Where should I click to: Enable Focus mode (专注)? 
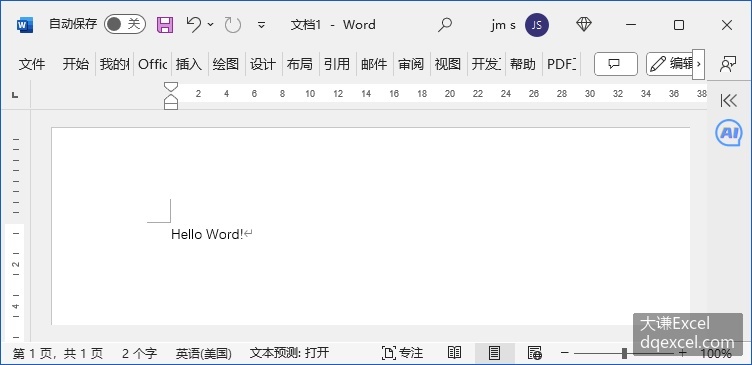click(x=402, y=353)
